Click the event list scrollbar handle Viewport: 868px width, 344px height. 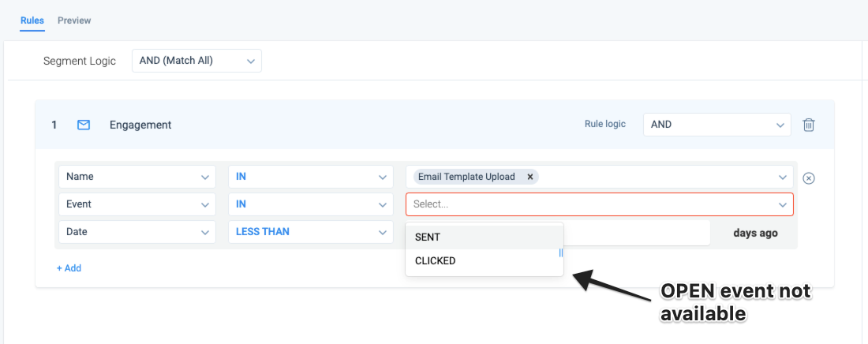point(561,252)
